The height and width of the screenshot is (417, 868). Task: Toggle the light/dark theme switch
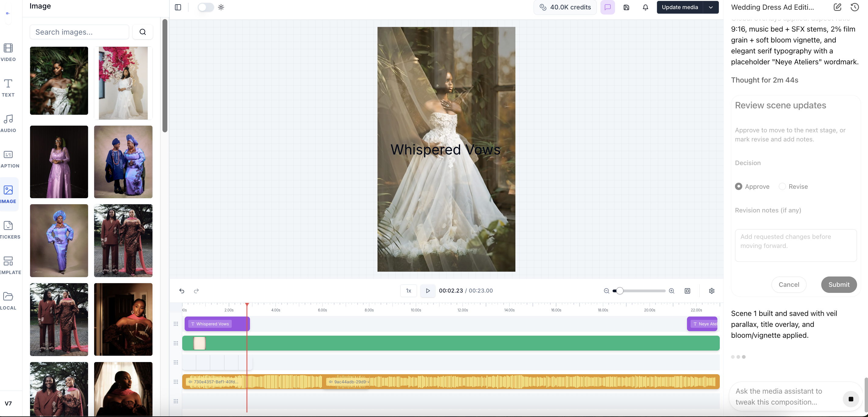point(206,7)
